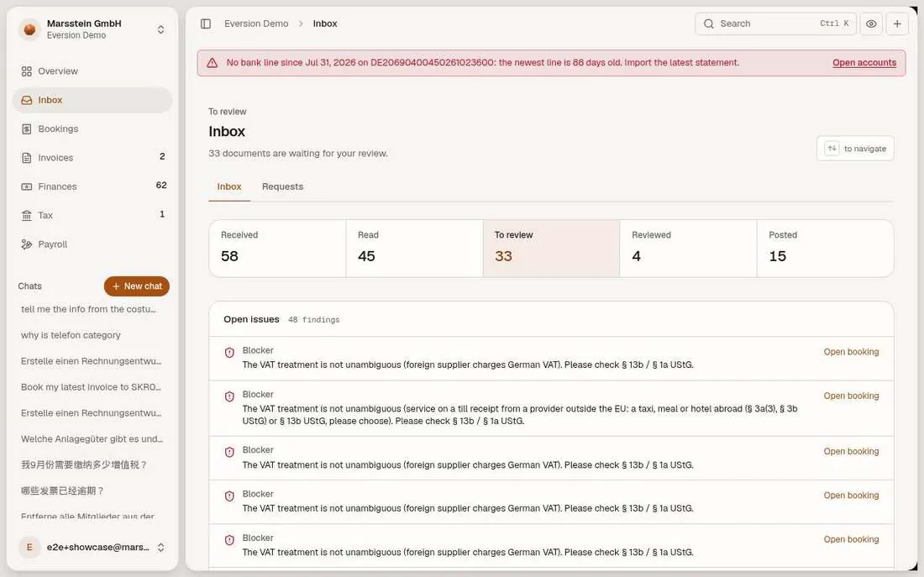
Task: Focus the Search input field
Action: click(x=775, y=24)
